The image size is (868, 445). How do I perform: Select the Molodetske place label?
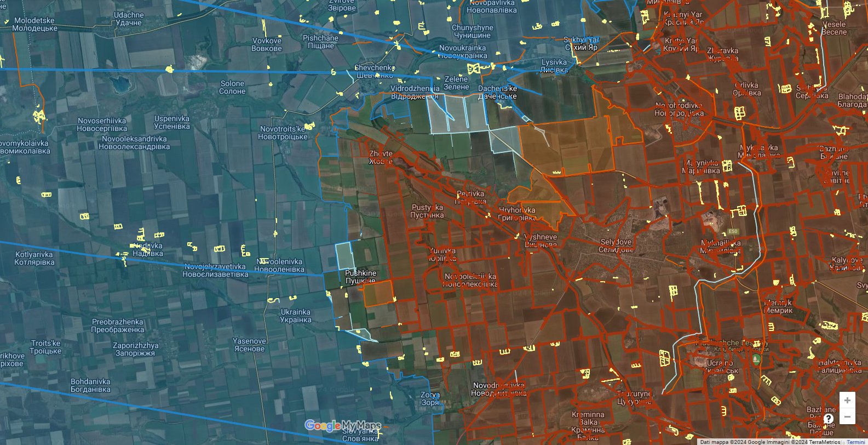35,24
